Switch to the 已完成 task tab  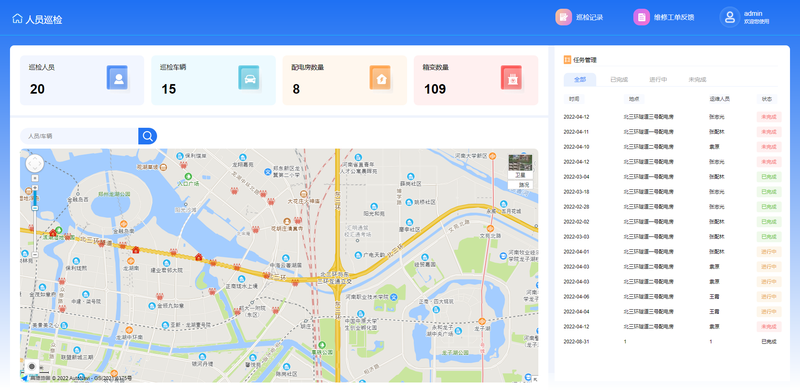tap(619, 80)
